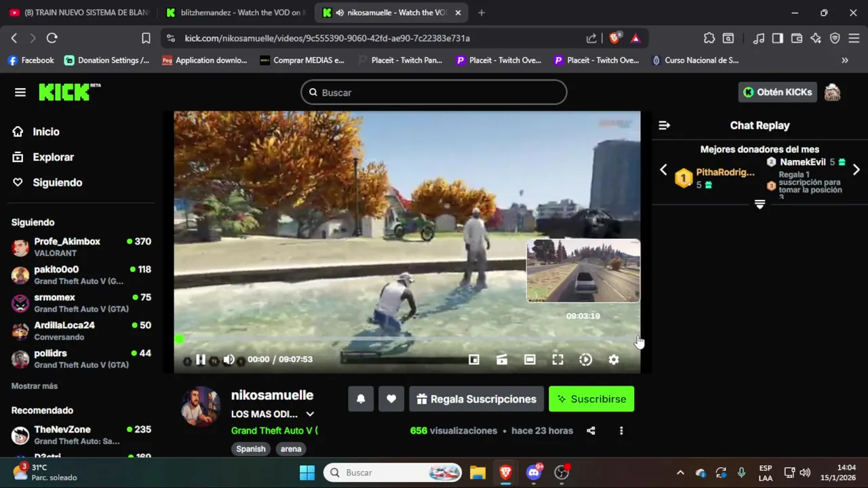
Task: Collapse the Chat Replay panel
Action: (x=664, y=125)
